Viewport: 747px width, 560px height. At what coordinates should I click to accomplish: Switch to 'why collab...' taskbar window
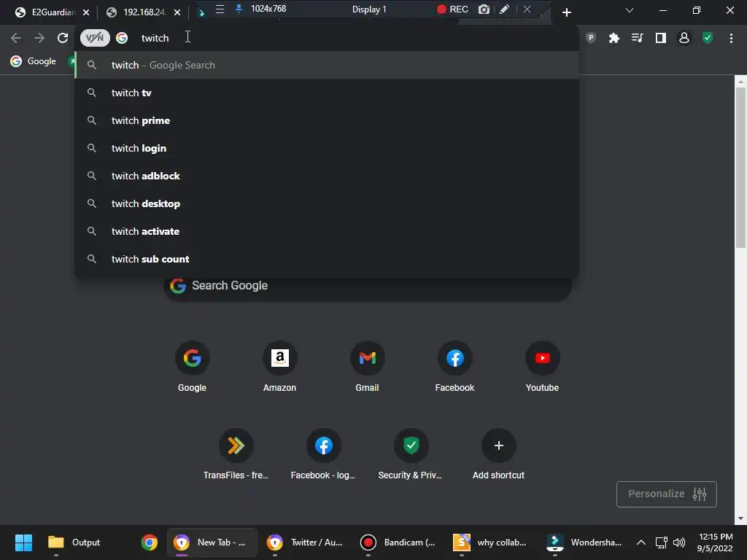tap(491, 542)
